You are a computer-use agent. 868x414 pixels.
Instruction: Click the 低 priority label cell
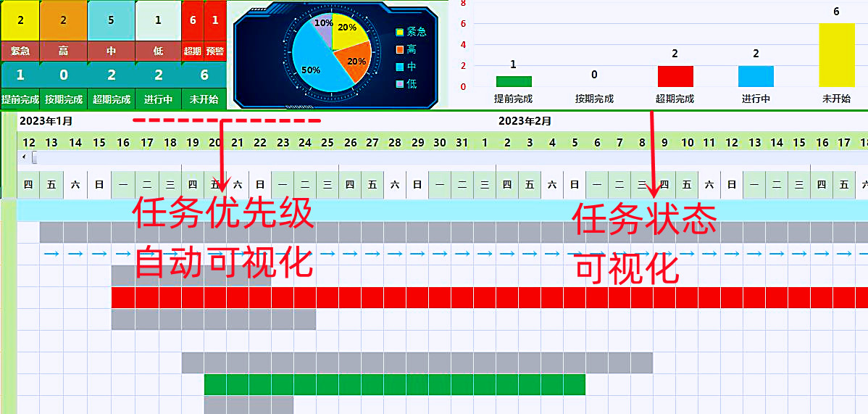[158, 51]
